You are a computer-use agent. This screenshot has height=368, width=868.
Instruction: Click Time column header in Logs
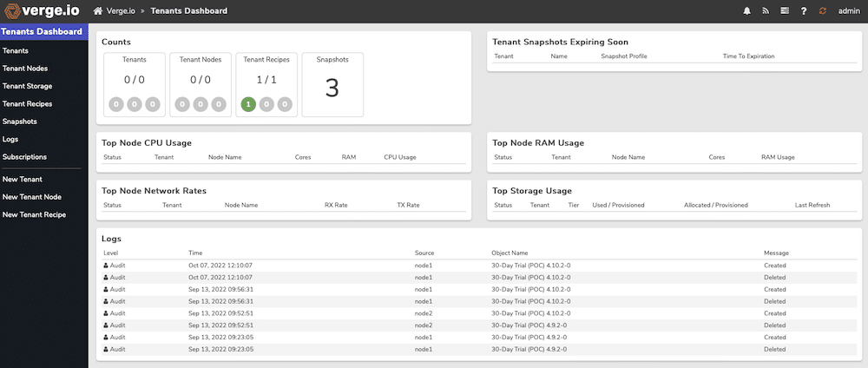(x=194, y=253)
